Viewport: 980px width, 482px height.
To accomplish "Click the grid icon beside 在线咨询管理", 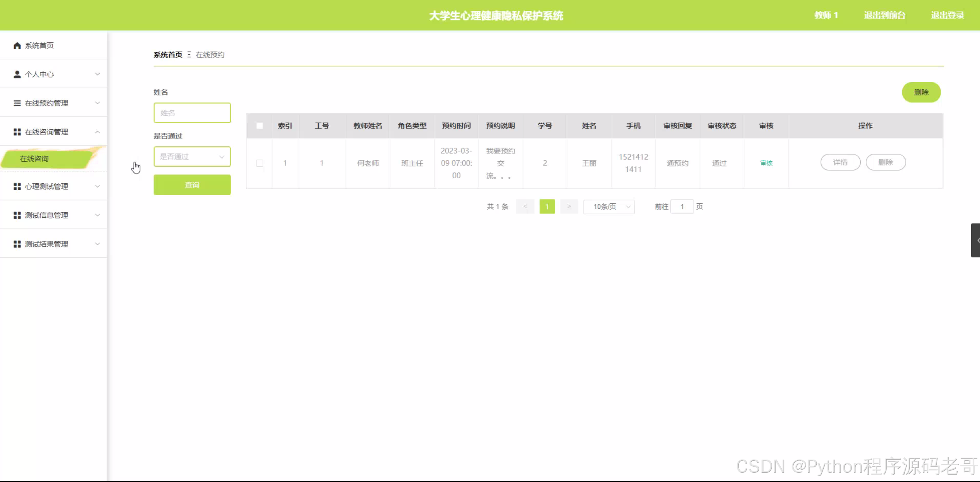I will (17, 132).
